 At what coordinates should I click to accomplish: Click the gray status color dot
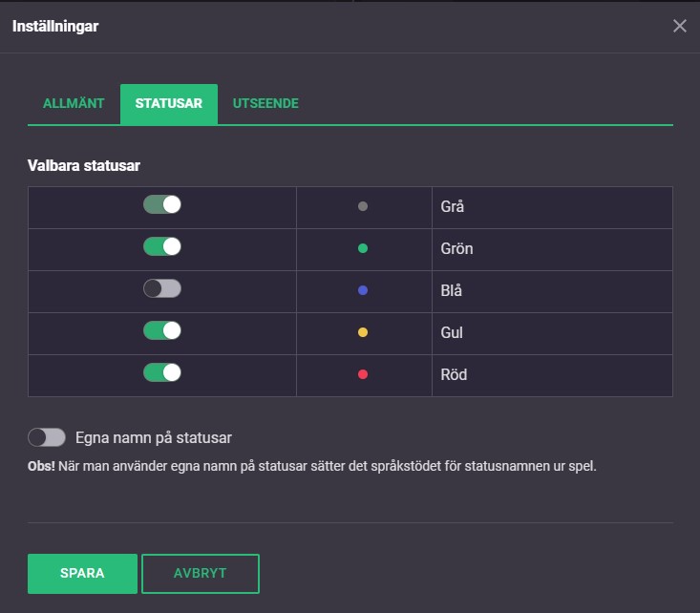(363, 206)
